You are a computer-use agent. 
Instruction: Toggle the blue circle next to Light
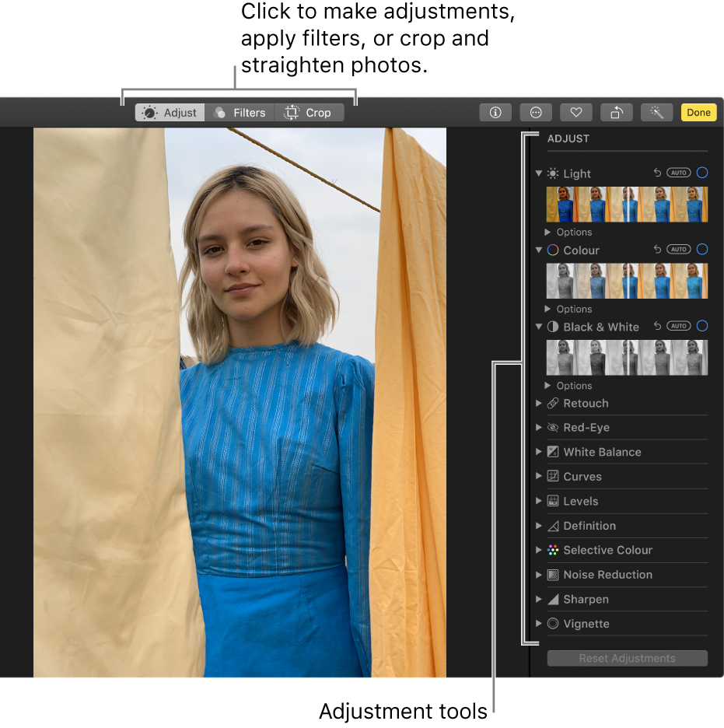pyautogui.click(x=702, y=173)
